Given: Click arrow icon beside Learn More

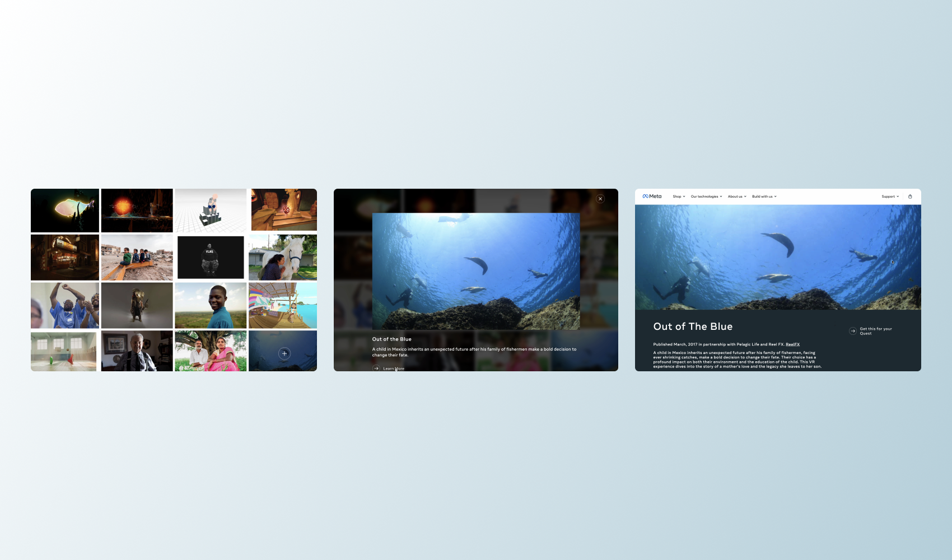Looking at the screenshot, I should [376, 368].
